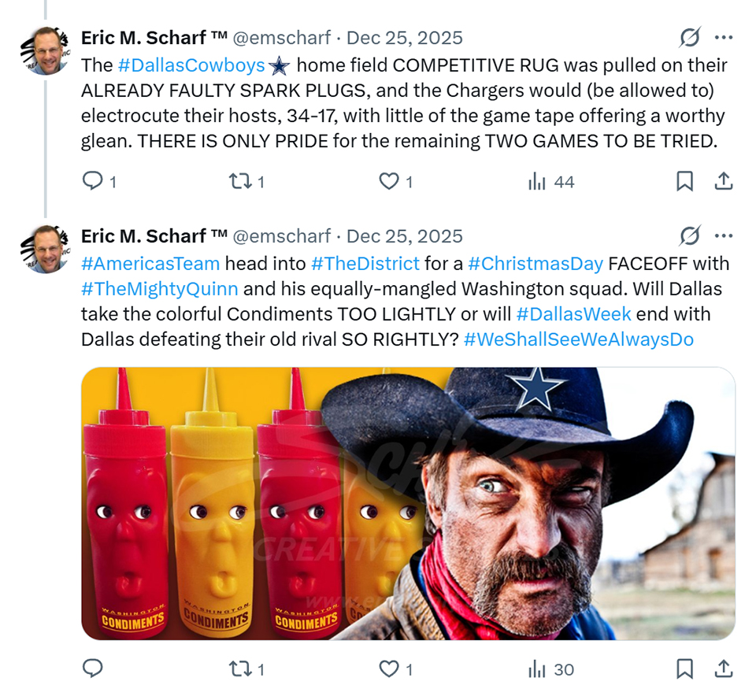Share the Chargers recap tweet
Viewport: 756px width, 700px height.
[723, 182]
